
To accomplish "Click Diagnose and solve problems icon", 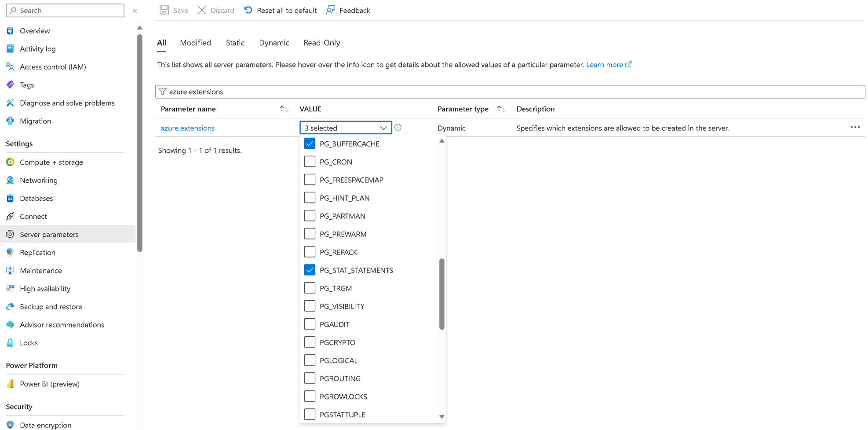I will (10, 103).
